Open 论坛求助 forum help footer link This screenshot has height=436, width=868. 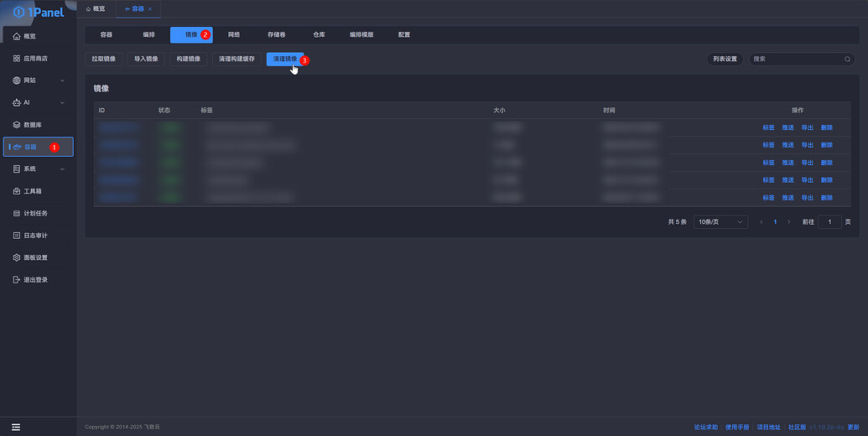(706, 427)
